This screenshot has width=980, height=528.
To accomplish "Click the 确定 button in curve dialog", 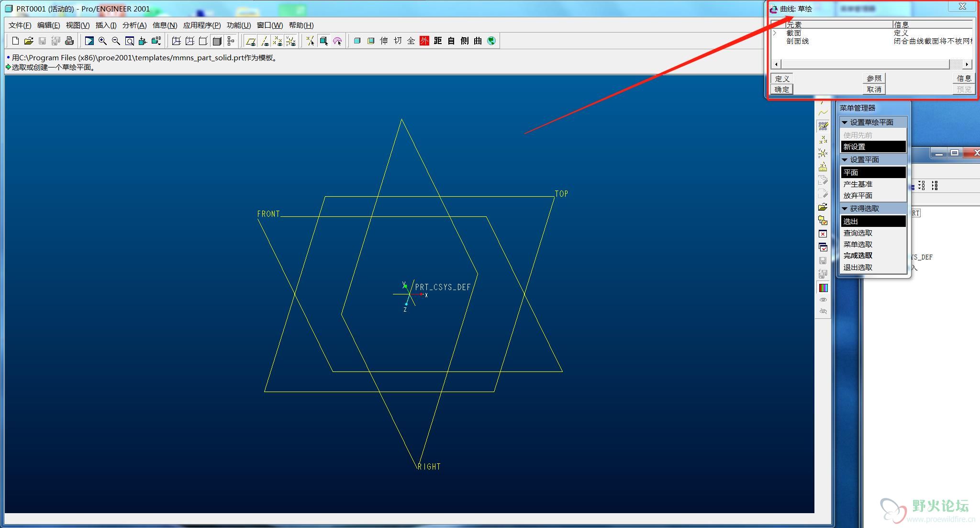I will [x=782, y=90].
